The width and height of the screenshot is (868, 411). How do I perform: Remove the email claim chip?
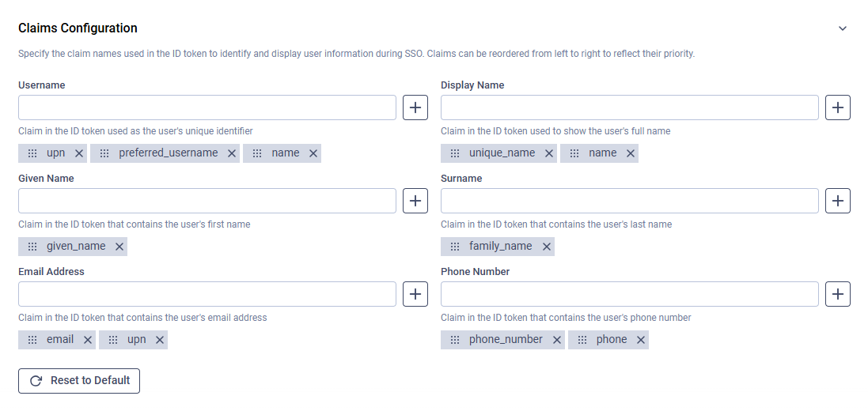[88, 340]
